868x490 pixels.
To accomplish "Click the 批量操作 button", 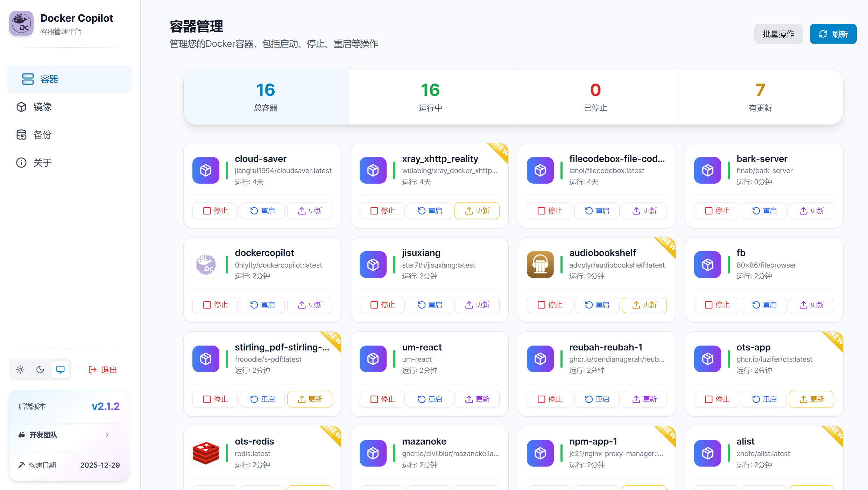I will [x=778, y=34].
